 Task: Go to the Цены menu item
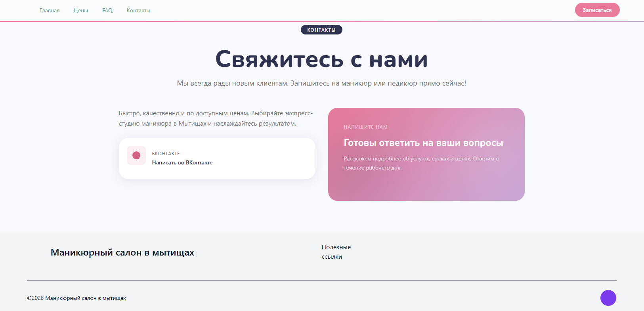[81, 10]
